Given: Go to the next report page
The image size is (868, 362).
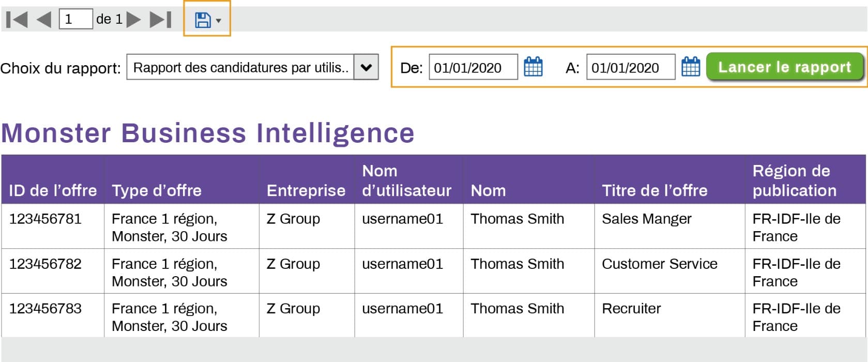Looking at the screenshot, I should tap(133, 20).
